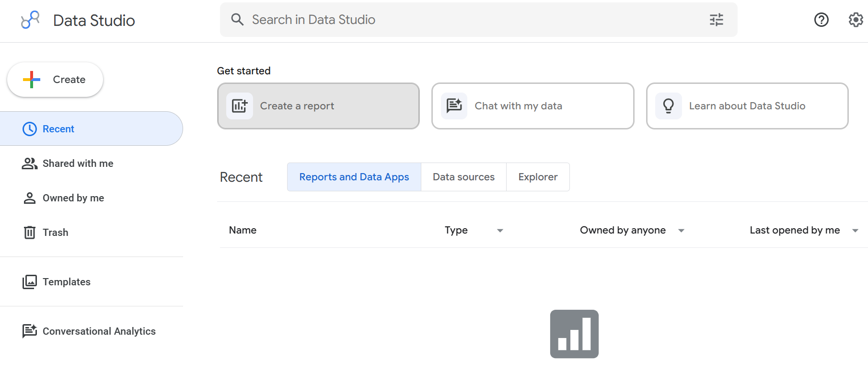Sort by the Name column header

(243, 230)
